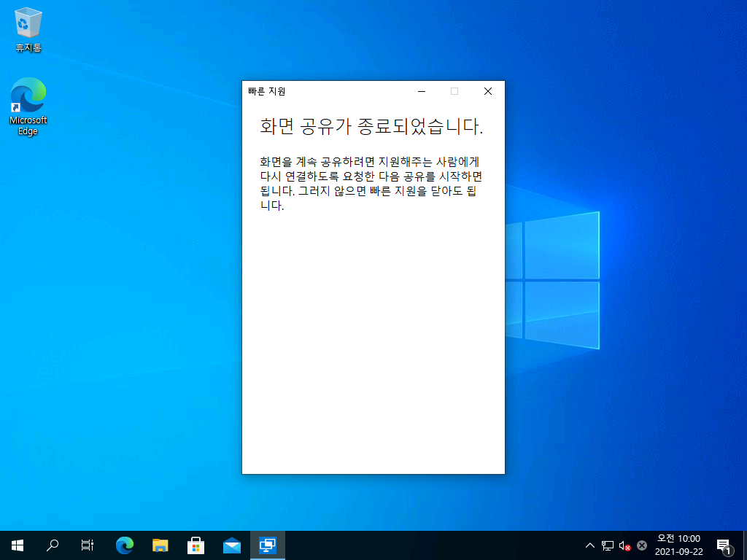Open Task View on the taskbar
The height and width of the screenshot is (560, 747).
[88, 545]
